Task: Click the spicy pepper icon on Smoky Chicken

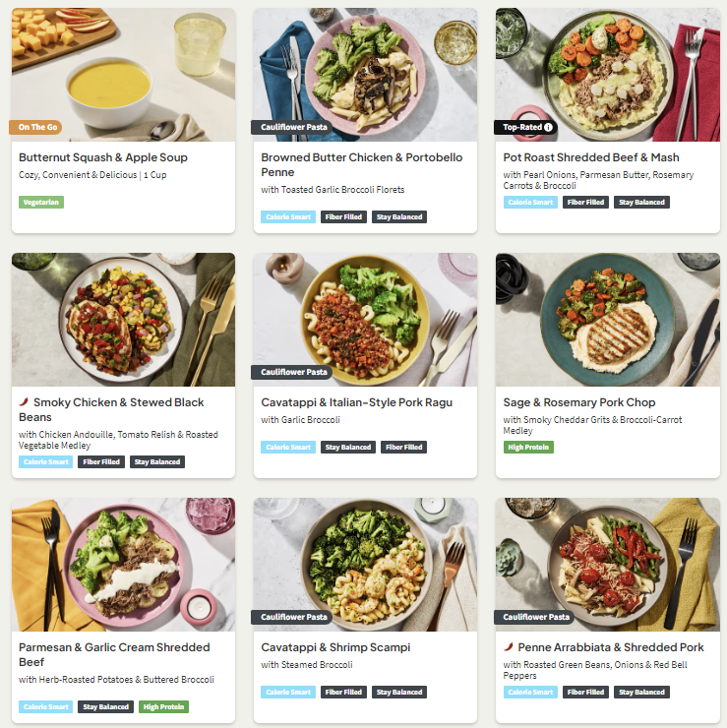Action: point(24,401)
